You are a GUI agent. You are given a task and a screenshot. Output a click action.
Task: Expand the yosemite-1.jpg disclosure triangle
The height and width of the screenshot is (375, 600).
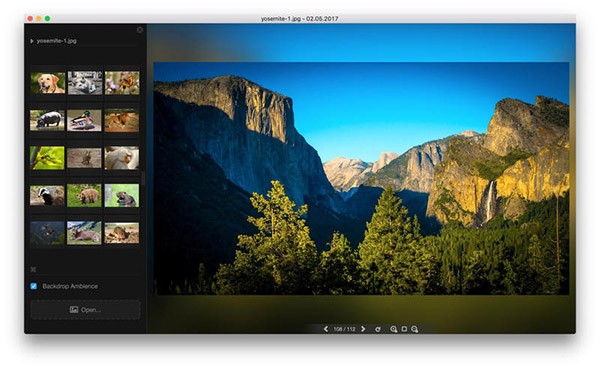(32, 41)
